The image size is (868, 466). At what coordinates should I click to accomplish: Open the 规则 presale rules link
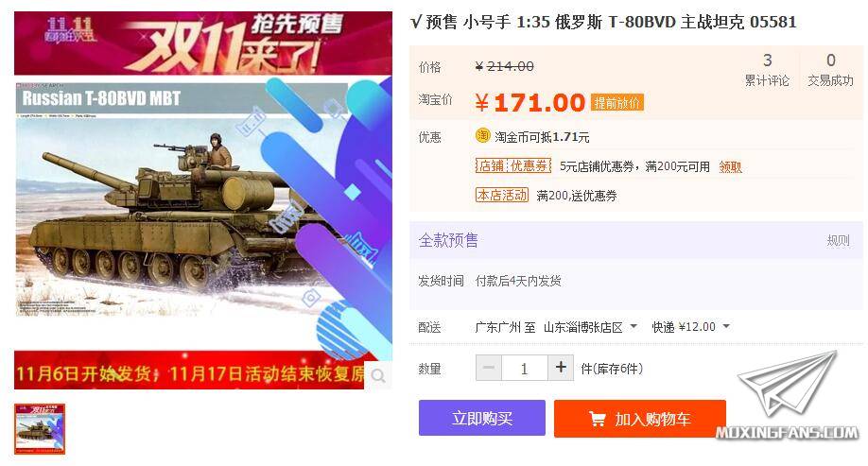[838, 240]
